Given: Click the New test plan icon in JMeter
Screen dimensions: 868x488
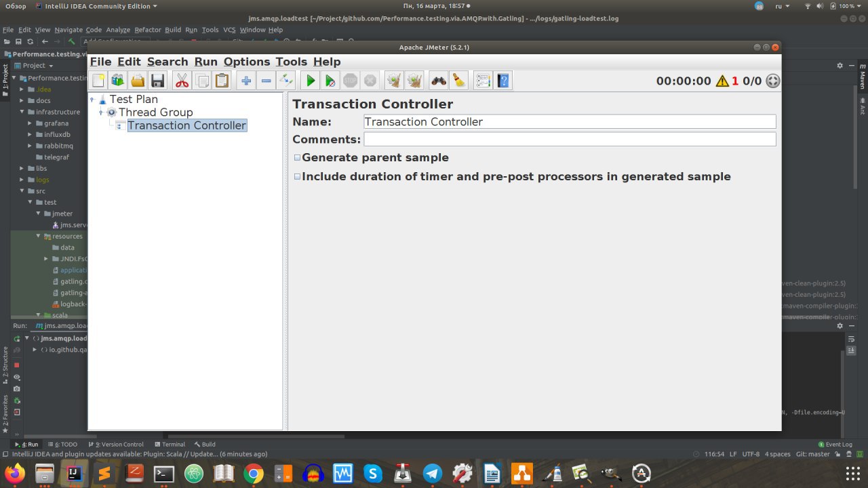Looking at the screenshot, I should (x=98, y=81).
